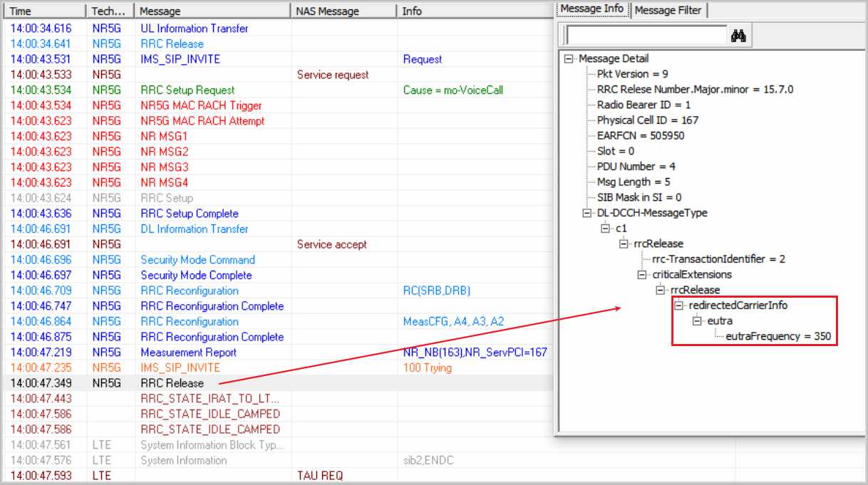Select the NR5G MAC RACH Trigger row
868x485 pixels.
coord(201,105)
